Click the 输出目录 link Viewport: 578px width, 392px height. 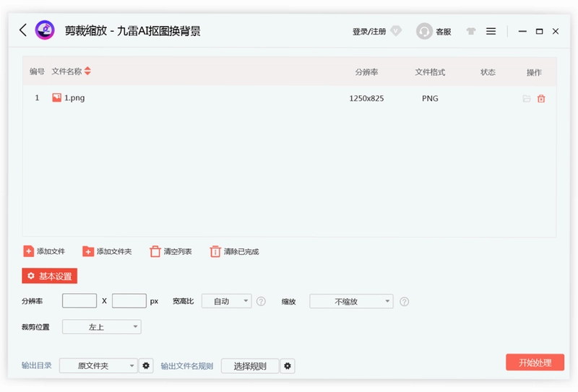coord(37,365)
